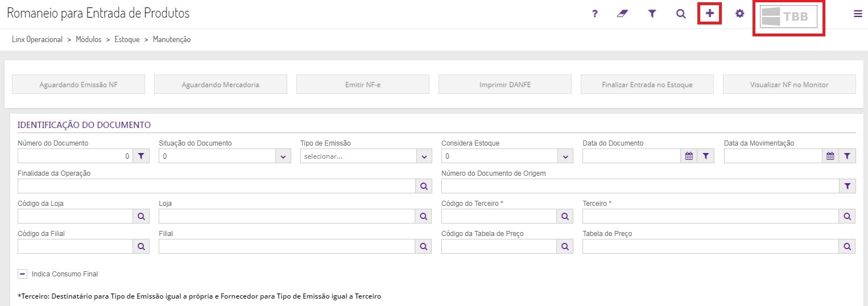Expand the Considera Estoque dropdown
Screen dimensions: 868x306
[565, 156]
